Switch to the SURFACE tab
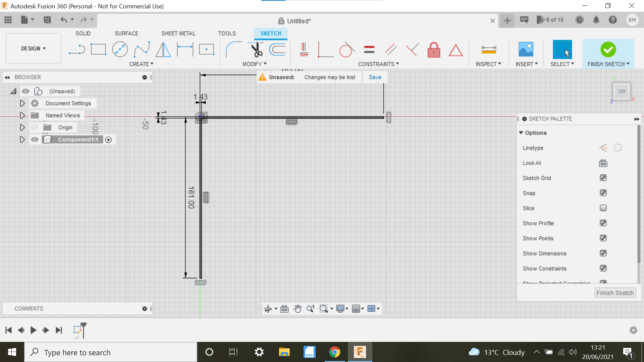This screenshot has width=644, height=362. pyautogui.click(x=126, y=33)
